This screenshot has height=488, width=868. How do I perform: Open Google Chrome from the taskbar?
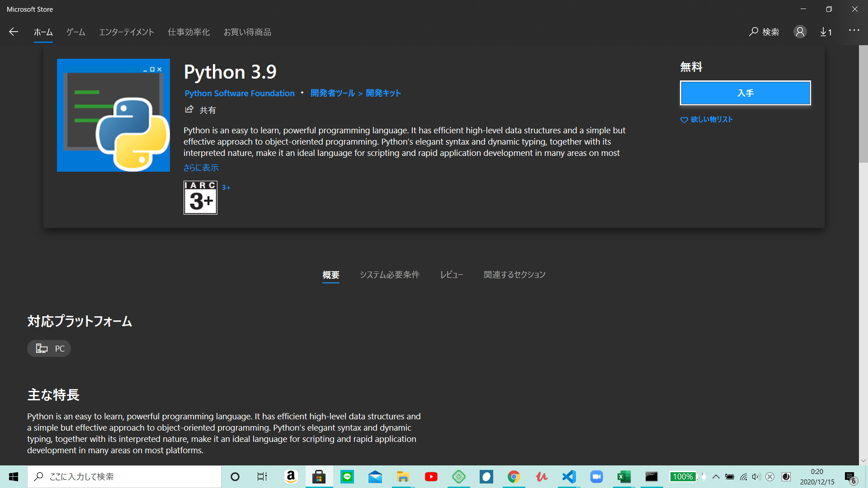click(x=514, y=477)
